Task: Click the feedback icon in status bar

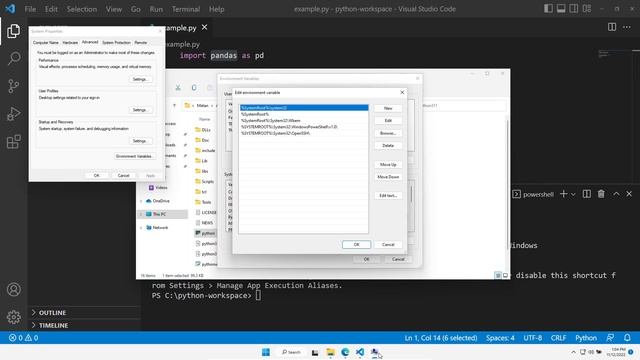Action: click(x=610, y=338)
